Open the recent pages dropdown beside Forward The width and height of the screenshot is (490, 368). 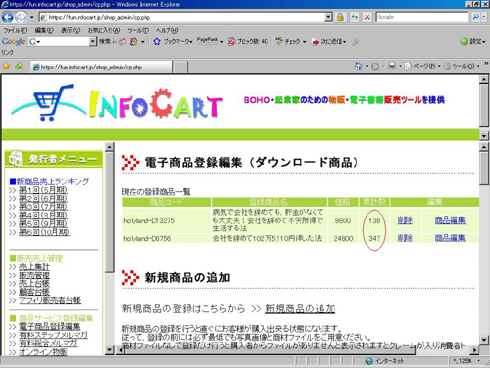coord(32,17)
